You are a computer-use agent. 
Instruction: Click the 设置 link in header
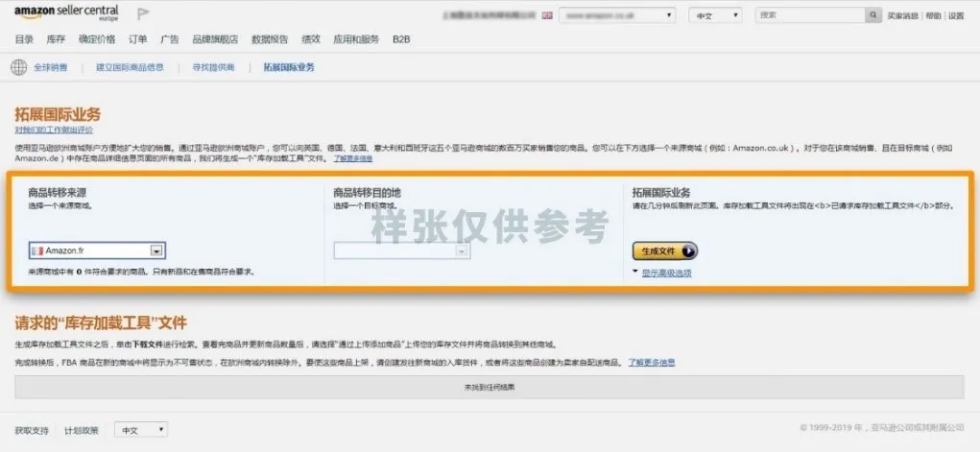click(956, 15)
